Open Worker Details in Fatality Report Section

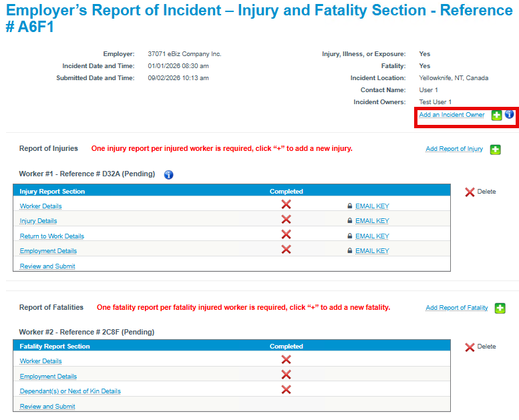pyautogui.click(x=41, y=361)
